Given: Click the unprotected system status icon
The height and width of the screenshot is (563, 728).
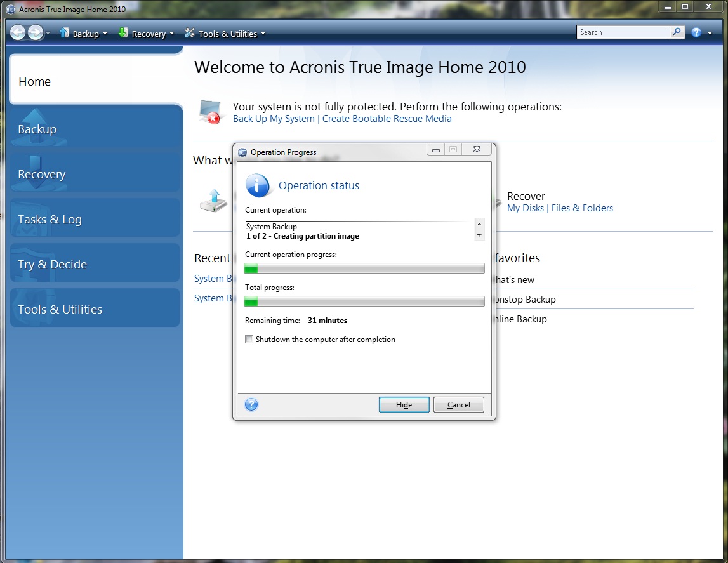Looking at the screenshot, I should pyautogui.click(x=209, y=112).
